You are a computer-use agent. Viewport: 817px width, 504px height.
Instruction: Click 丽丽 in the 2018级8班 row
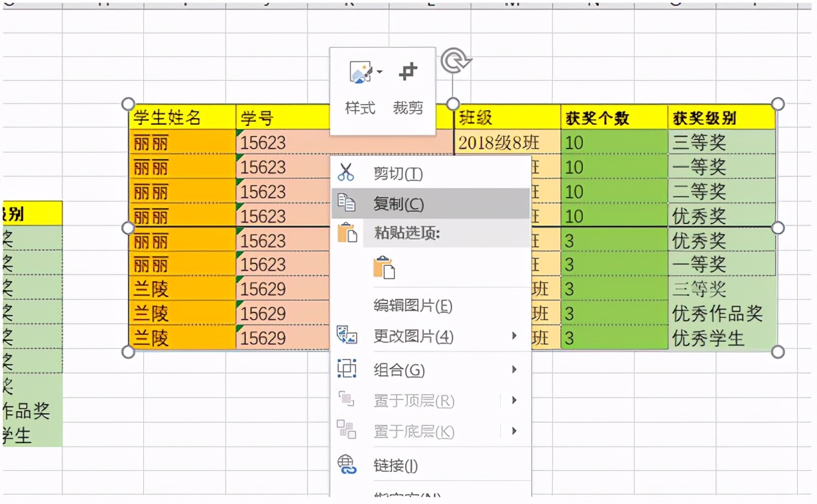click(x=183, y=142)
